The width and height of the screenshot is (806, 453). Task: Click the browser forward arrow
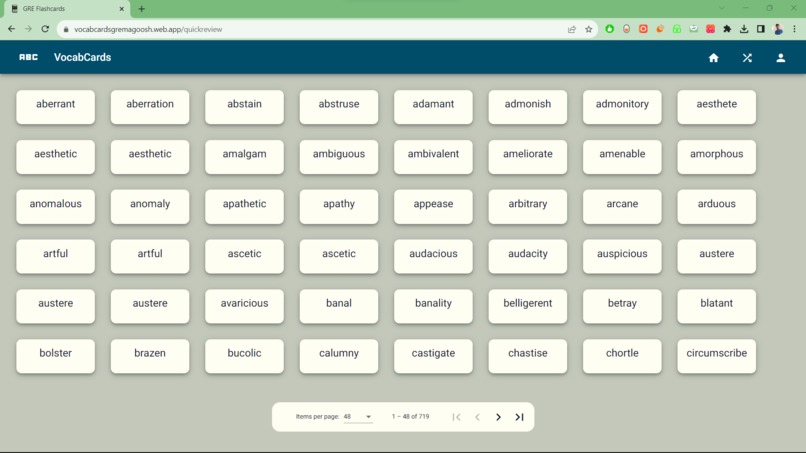click(x=28, y=29)
